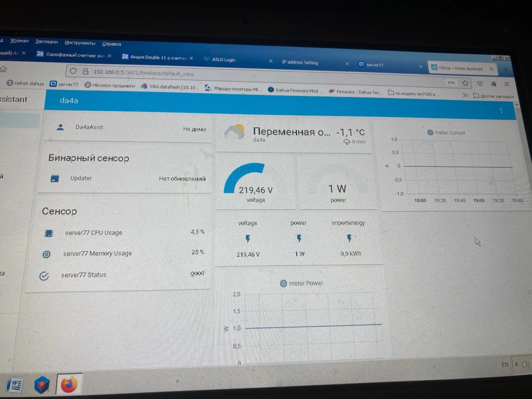Switch to the ASUS Login tab
The height and width of the screenshot is (399, 532).
[x=223, y=60]
